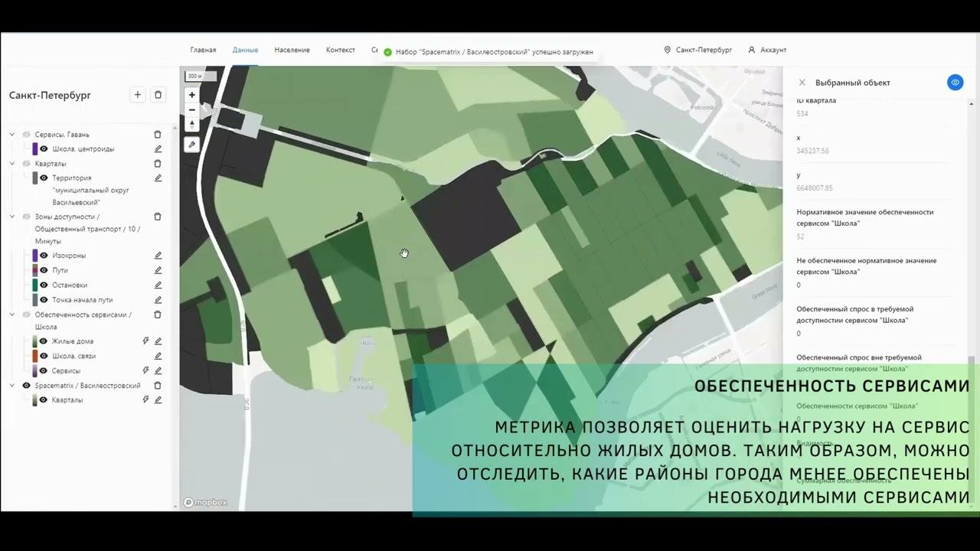The width and height of the screenshot is (980, 551).
Task: Click the Изохроны purple color swatch
Action: (35, 256)
